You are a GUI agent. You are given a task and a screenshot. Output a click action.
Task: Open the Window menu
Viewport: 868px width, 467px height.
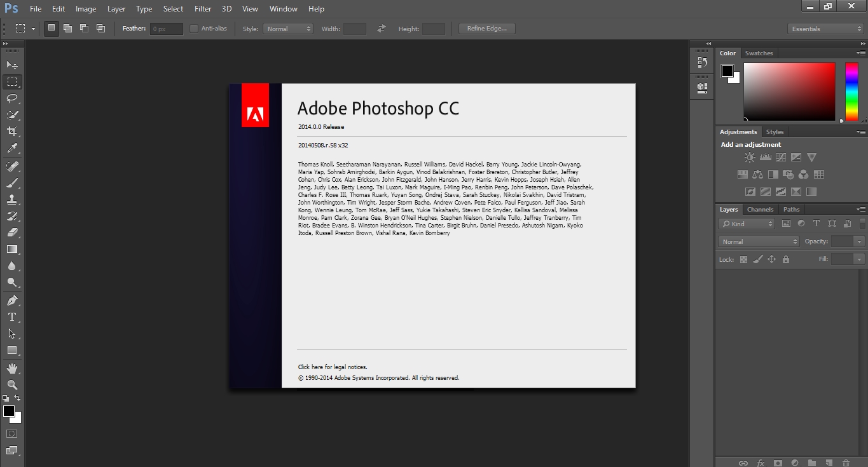[x=283, y=9]
